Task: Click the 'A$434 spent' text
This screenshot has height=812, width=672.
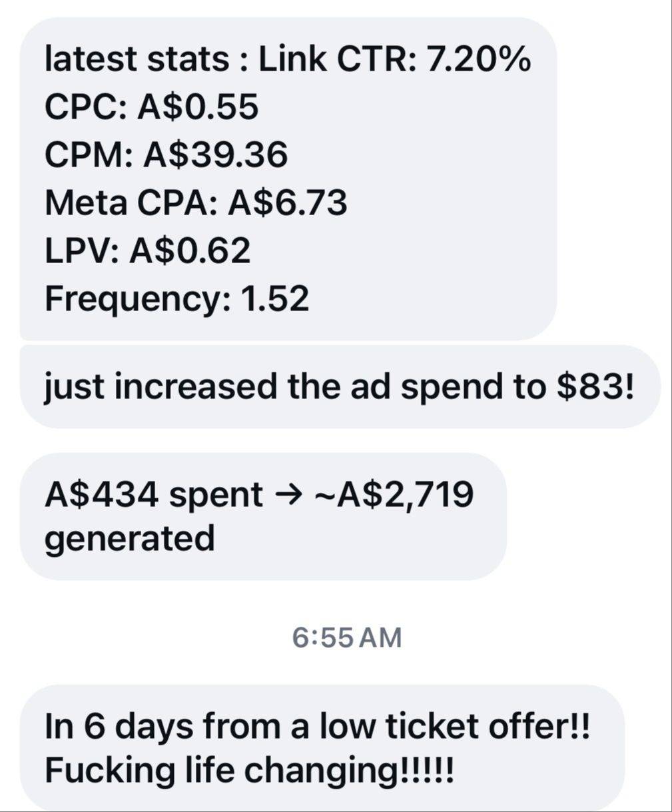Action: tap(154, 495)
